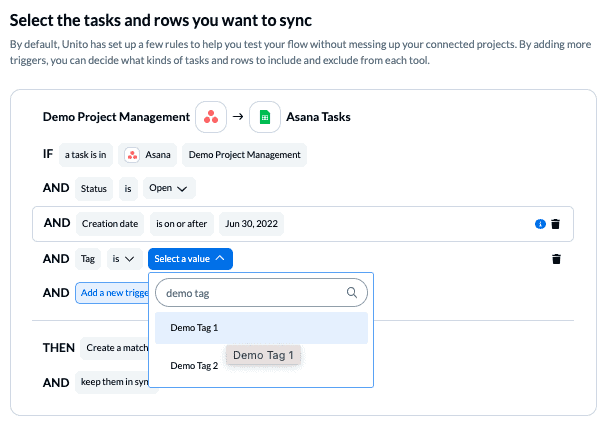
Task: Click the 'demo tag' search field
Action: tap(261, 293)
